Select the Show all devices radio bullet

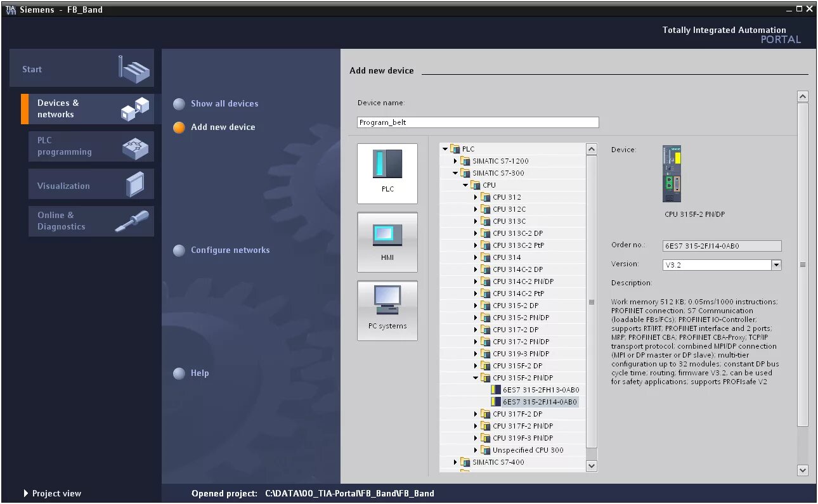click(179, 104)
